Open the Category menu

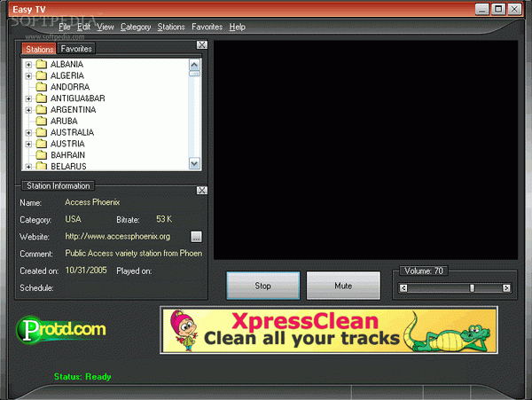[136, 27]
